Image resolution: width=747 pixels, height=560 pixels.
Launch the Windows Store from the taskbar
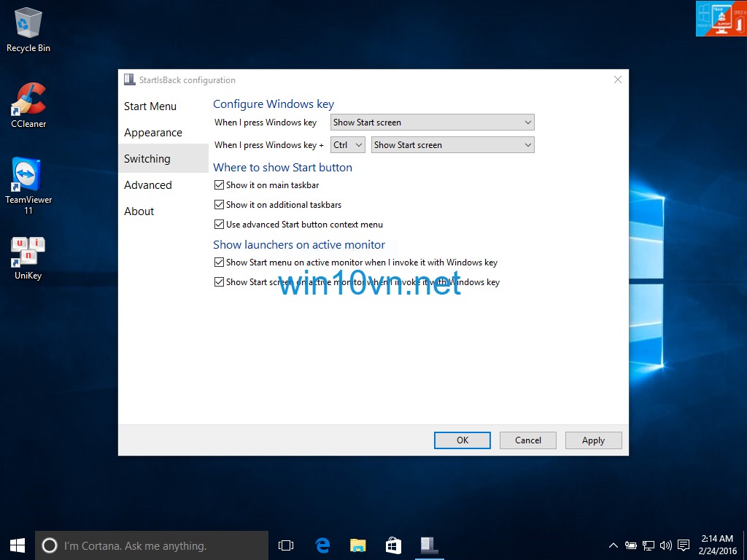pos(393,545)
